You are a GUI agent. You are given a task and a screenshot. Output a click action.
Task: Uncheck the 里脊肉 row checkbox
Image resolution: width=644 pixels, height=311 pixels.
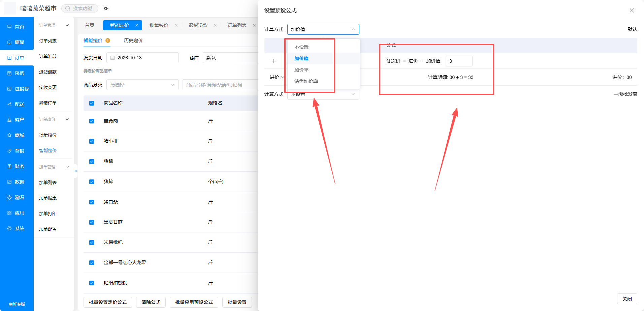92,121
